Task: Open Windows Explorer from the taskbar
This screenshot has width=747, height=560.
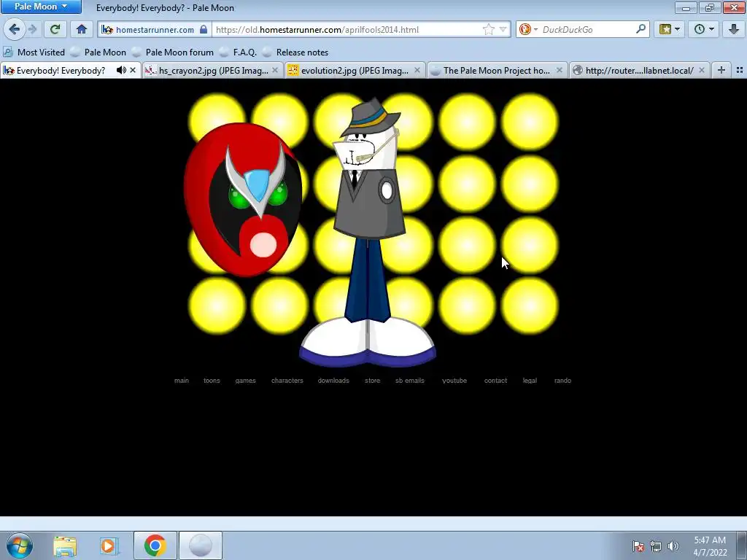Action: click(65, 545)
